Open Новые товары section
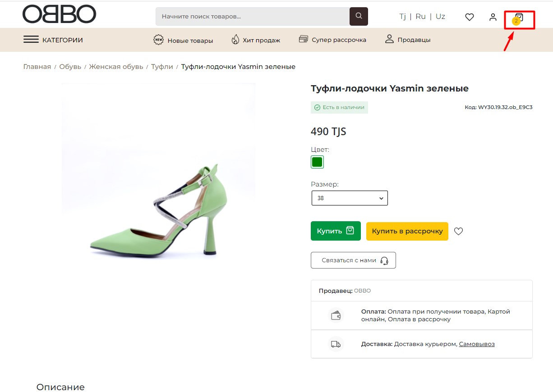 [183, 40]
